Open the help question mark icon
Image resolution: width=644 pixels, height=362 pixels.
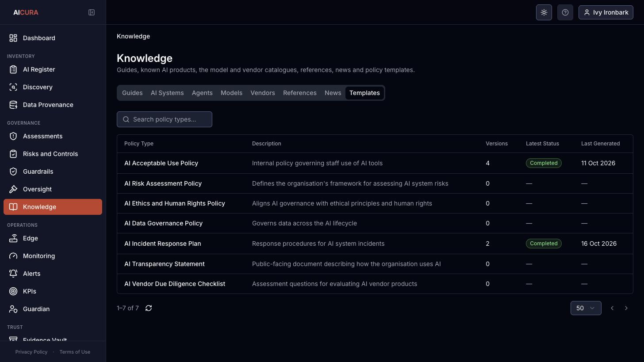pos(565,12)
